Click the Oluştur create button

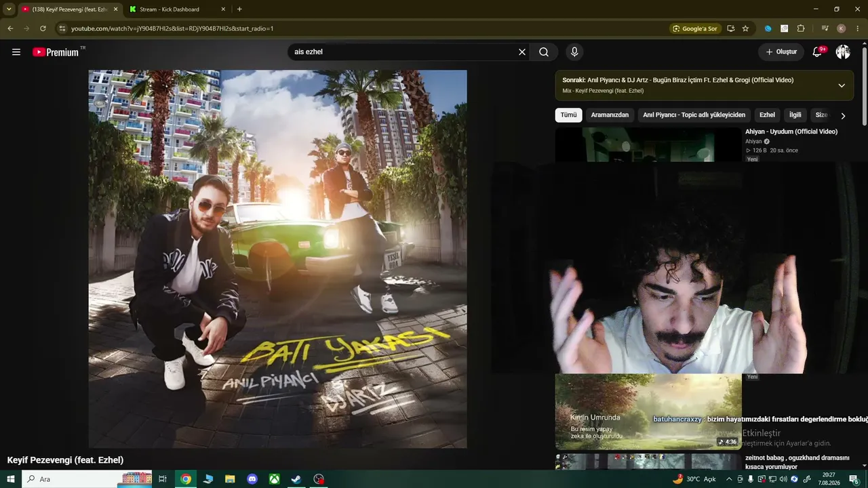(781, 52)
